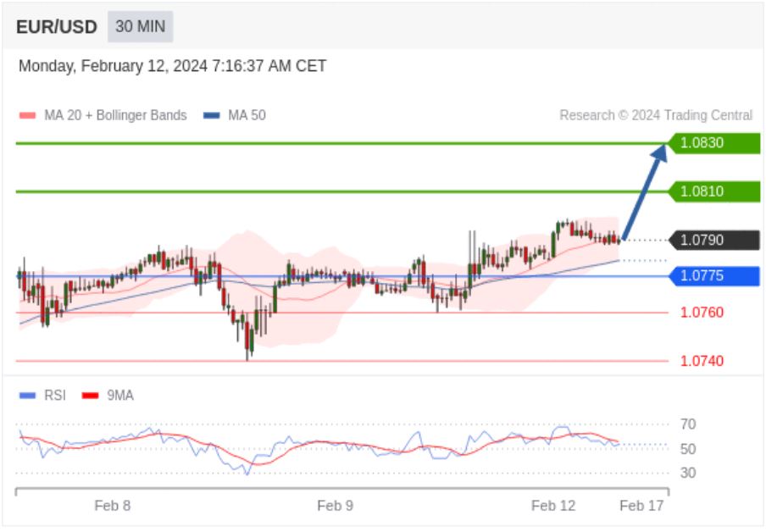Click the date and time stamp text
Image resolution: width=766 pixels, height=532 pixels.
(173, 66)
